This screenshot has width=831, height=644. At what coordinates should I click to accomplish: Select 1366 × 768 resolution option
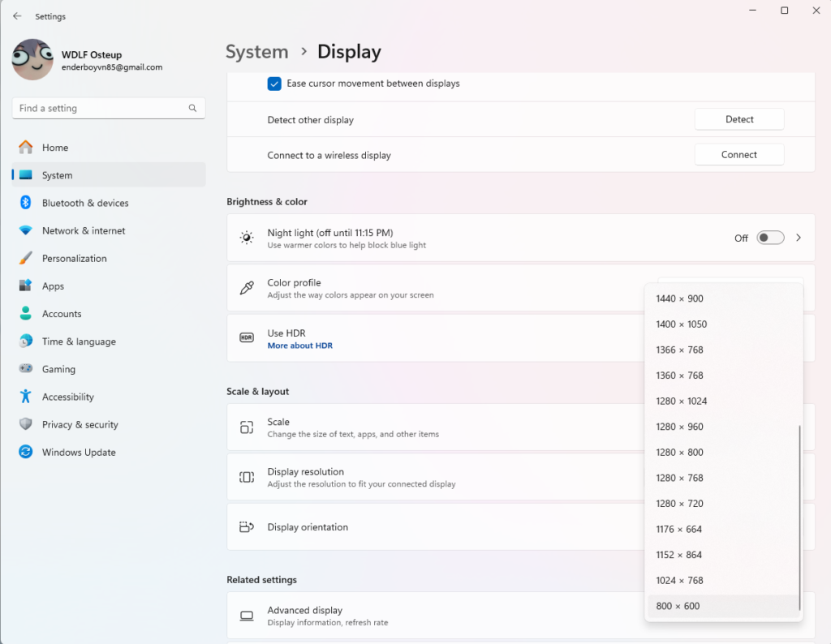[x=680, y=350]
